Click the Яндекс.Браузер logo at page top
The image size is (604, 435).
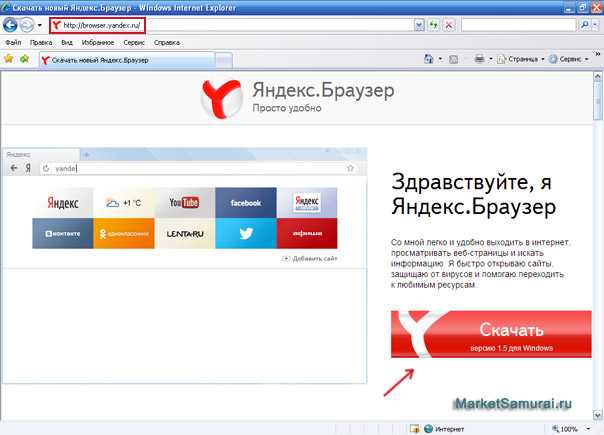221,99
